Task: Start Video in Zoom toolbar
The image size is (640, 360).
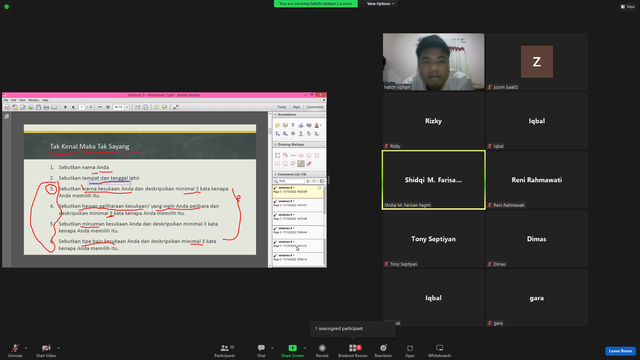Action: [46, 351]
